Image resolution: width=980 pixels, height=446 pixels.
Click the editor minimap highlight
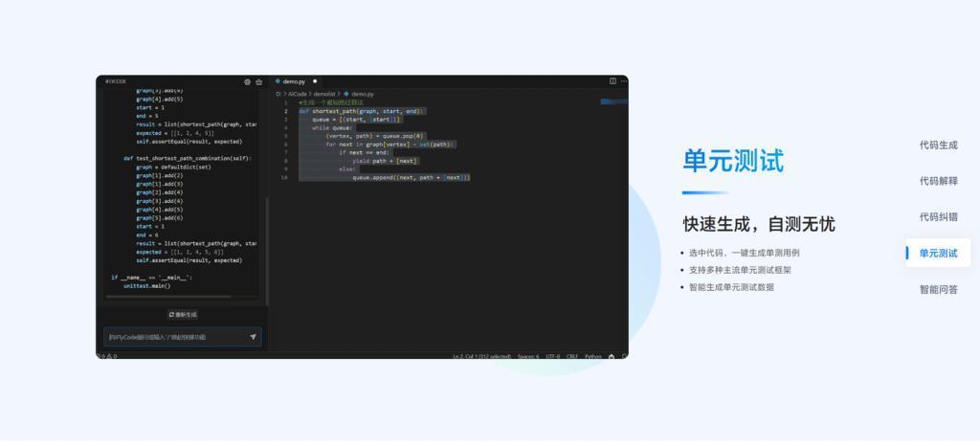pyautogui.click(x=613, y=101)
